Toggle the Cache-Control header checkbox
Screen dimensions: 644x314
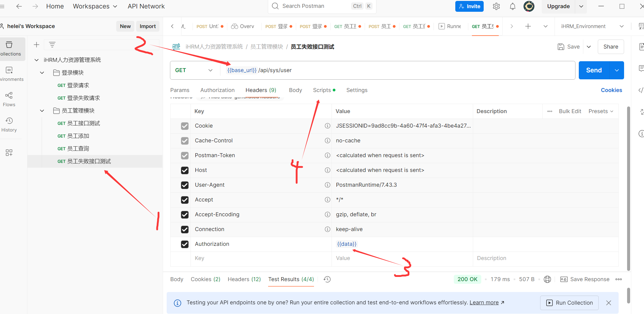click(185, 141)
